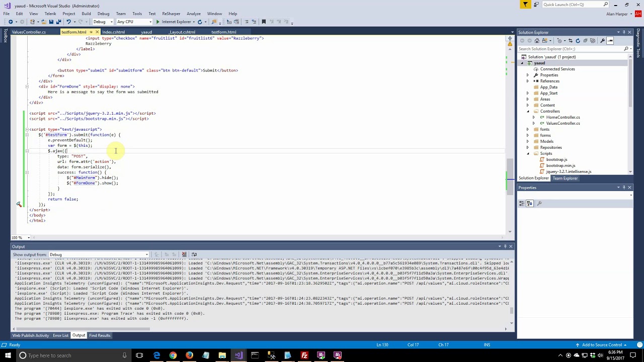Click the Windows taskbar search box

[x=74, y=355]
